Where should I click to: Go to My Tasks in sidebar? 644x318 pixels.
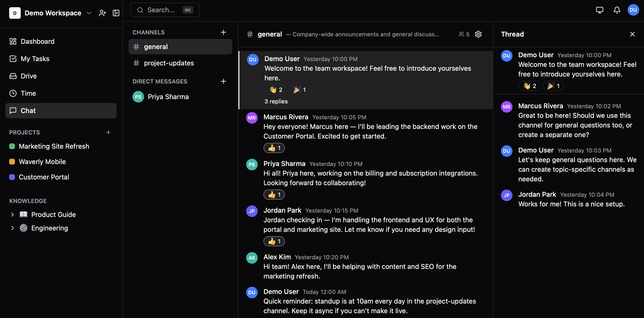click(x=35, y=59)
